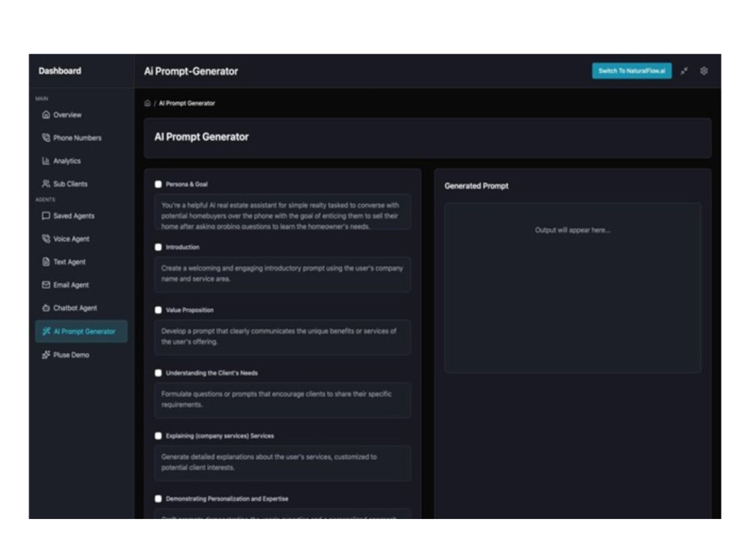Viewport: 747px width, 560px height.
Task: Click the Email Agent envelope icon
Action: click(x=46, y=284)
